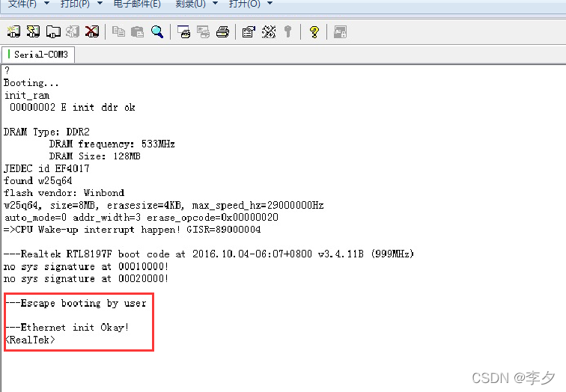Click the yellow question mark Help icon
Image resolution: width=566 pixels, height=392 pixels.
pos(314,31)
